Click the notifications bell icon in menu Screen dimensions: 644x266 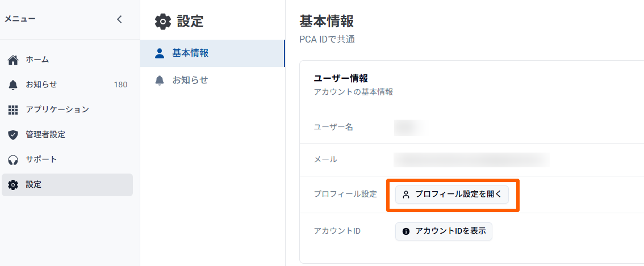(x=13, y=85)
